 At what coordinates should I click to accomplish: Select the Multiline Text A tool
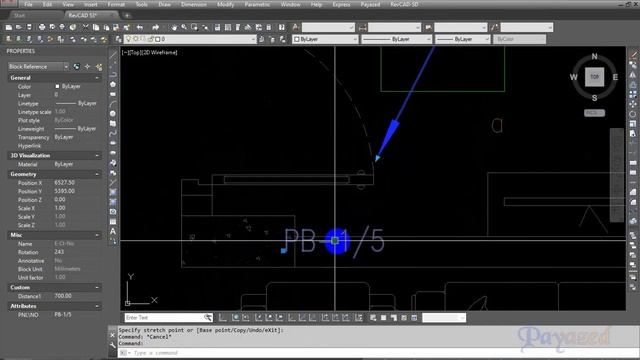tap(113, 231)
